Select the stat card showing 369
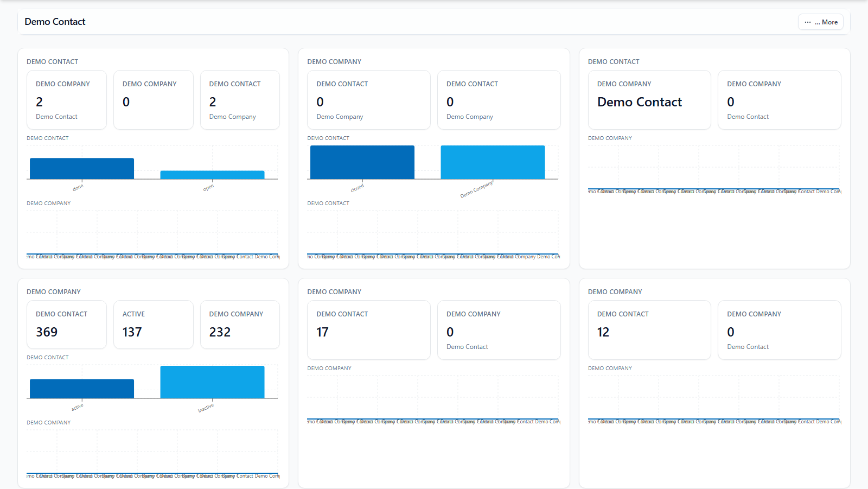868x489 pixels. coord(67,325)
